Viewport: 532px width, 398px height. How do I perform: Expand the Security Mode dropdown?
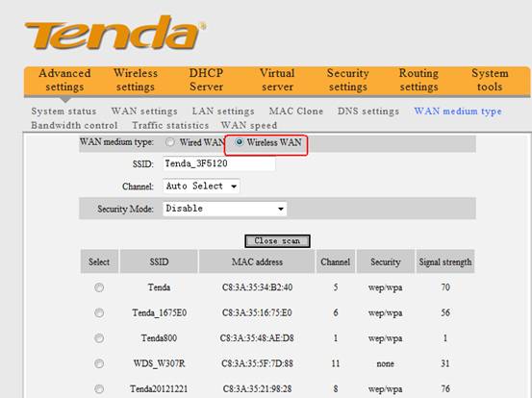click(224, 209)
